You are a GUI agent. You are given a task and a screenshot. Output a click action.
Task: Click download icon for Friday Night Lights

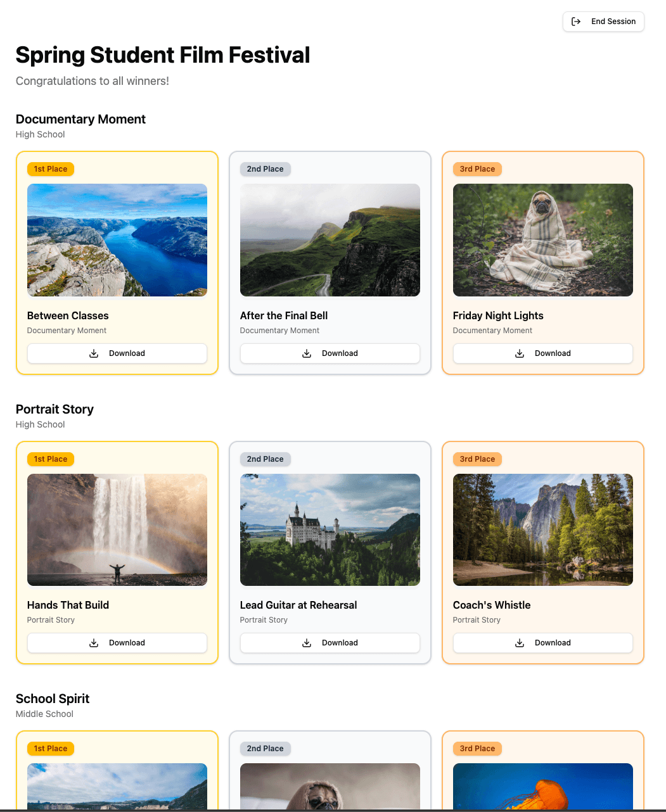pyautogui.click(x=520, y=353)
